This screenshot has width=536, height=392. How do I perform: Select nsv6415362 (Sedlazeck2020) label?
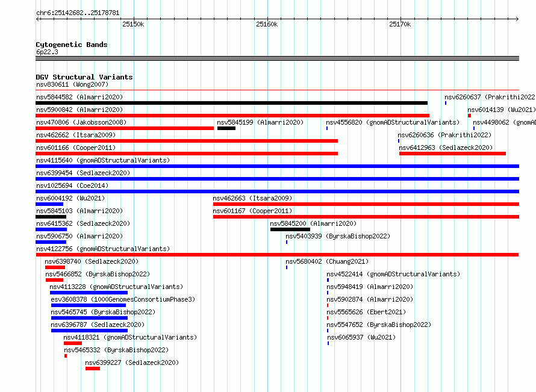[x=83, y=223]
